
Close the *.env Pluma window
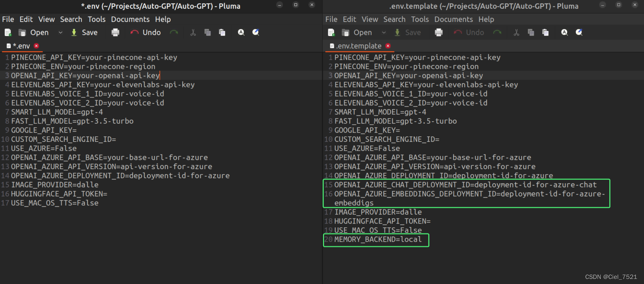312,5
